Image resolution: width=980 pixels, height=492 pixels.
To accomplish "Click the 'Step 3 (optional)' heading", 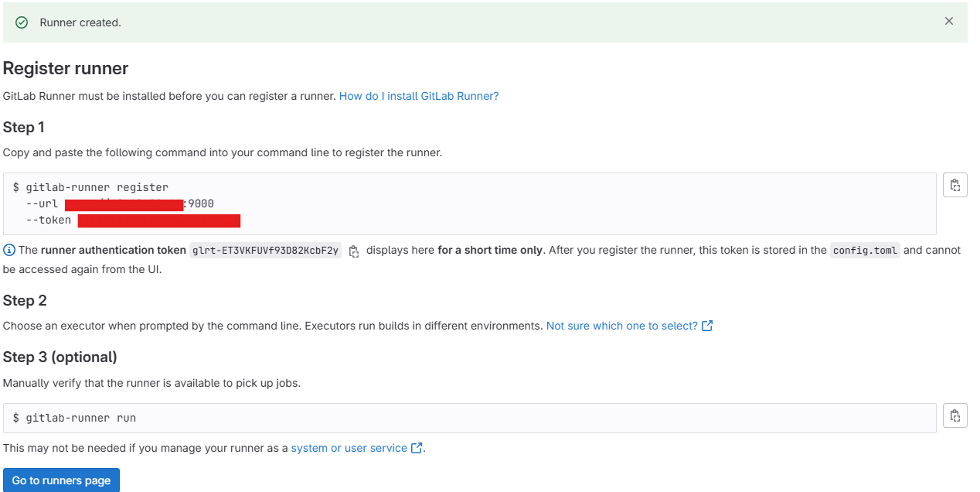I will coord(60,357).
